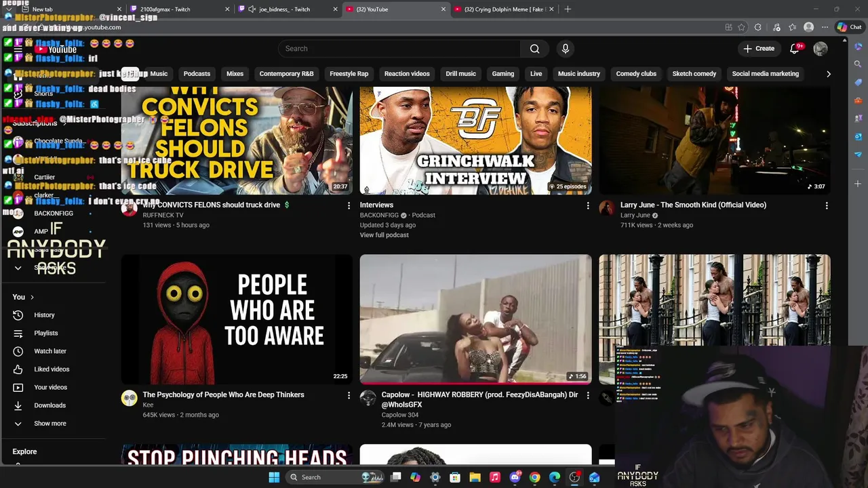Viewport: 868px width, 488px height.
Task: Click the YouTube search input field
Action: coord(399,49)
